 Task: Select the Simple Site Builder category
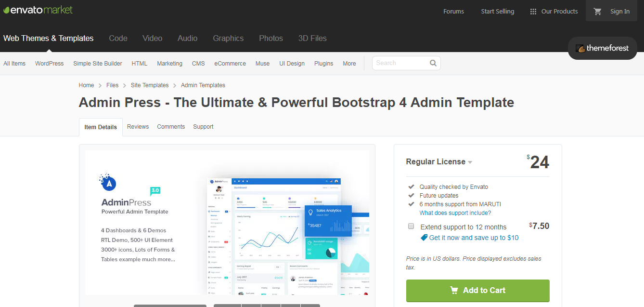98,64
